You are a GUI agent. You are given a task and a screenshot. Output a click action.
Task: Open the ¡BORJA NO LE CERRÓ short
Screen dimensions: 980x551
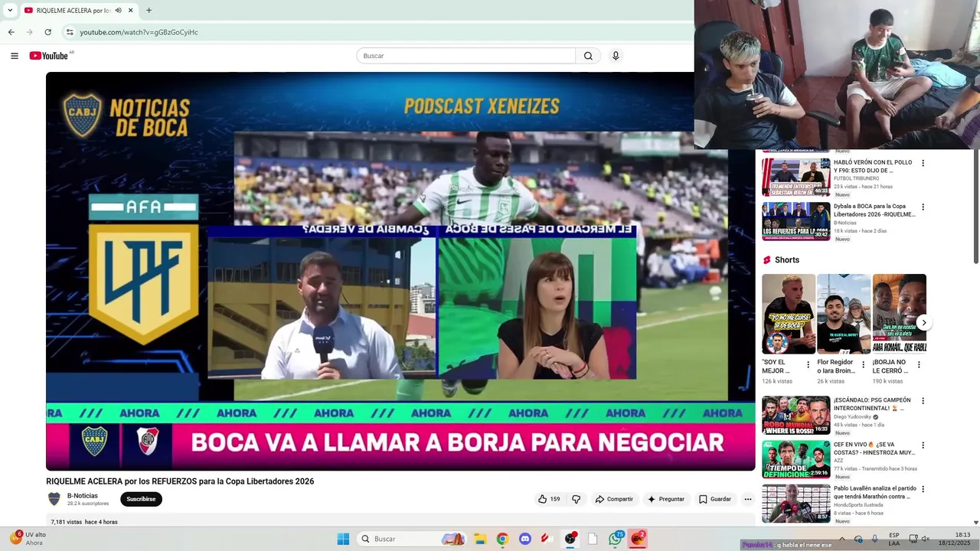pyautogui.click(x=900, y=314)
